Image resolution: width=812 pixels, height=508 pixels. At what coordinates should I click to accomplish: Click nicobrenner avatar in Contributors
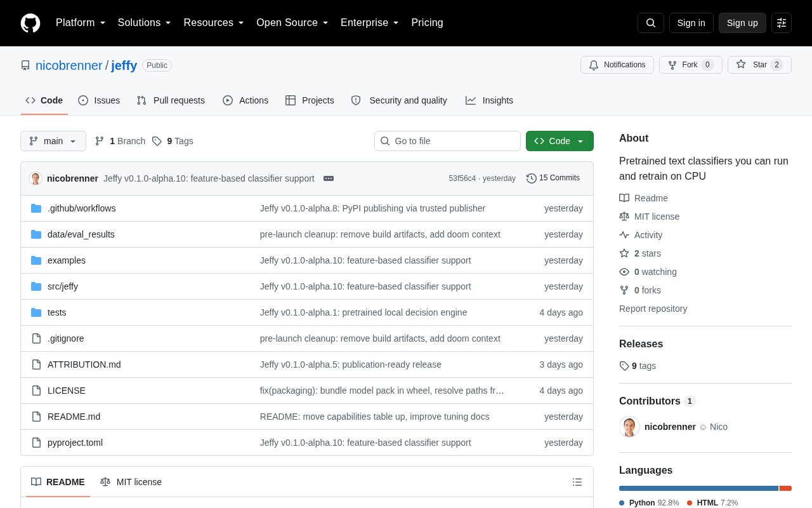(x=629, y=427)
